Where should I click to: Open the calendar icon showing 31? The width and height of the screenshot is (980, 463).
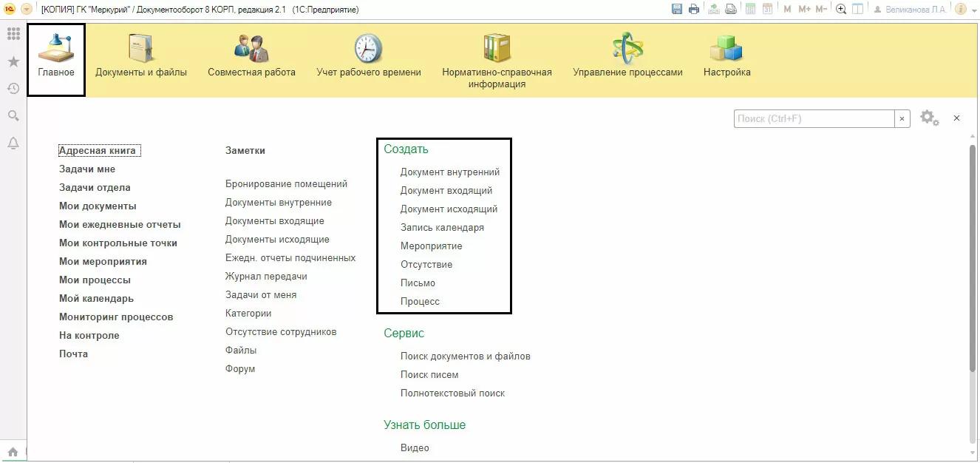point(768,10)
